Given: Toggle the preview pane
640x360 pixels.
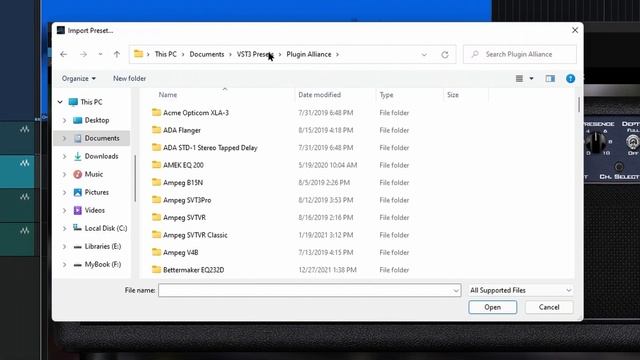Looking at the screenshot, I should coord(550,78).
